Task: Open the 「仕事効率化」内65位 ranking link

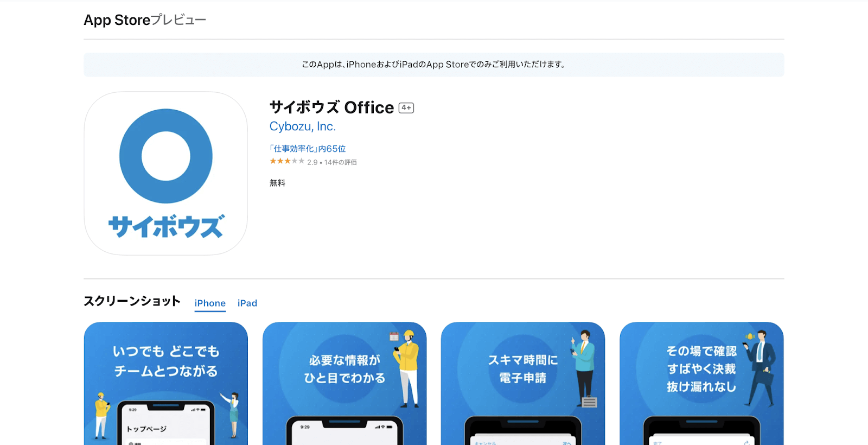Action: point(308,149)
